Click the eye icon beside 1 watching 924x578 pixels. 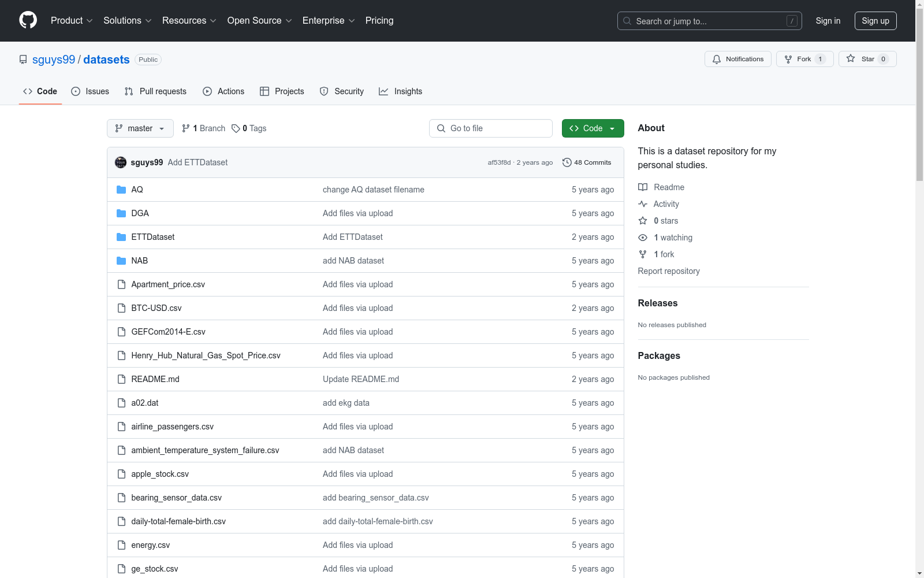point(643,238)
